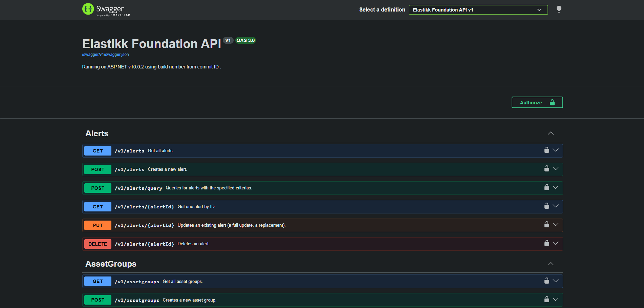Screen dimensions: 644x308
Task: Open the /swagger/v1/swagger.json link
Action: point(105,55)
